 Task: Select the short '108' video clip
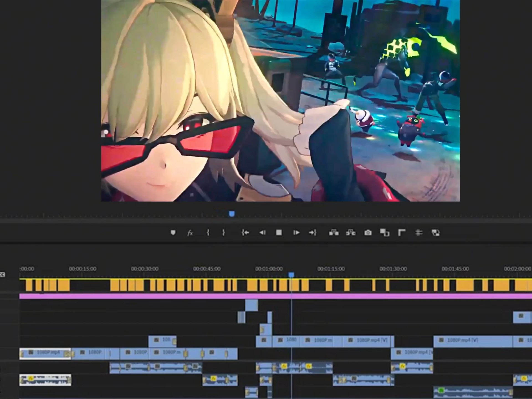pyautogui.click(x=162, y=341)
